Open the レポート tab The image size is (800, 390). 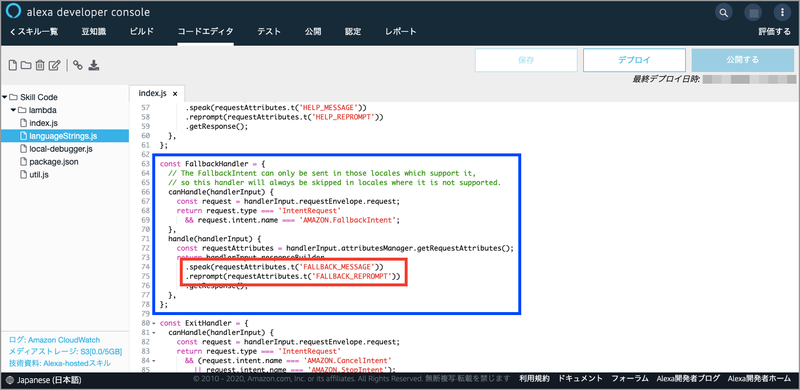(401, 32)
